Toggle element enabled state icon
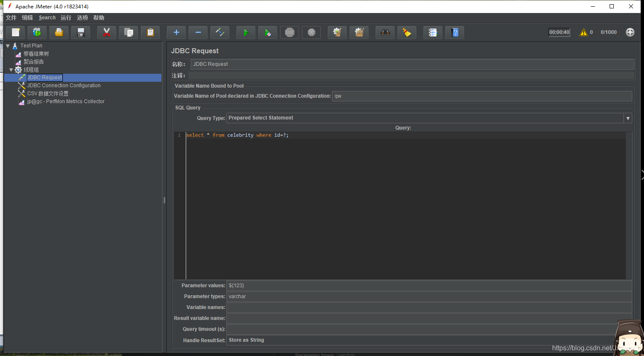Viewport: 644px width, 356px height. click(x=220, y=32)
